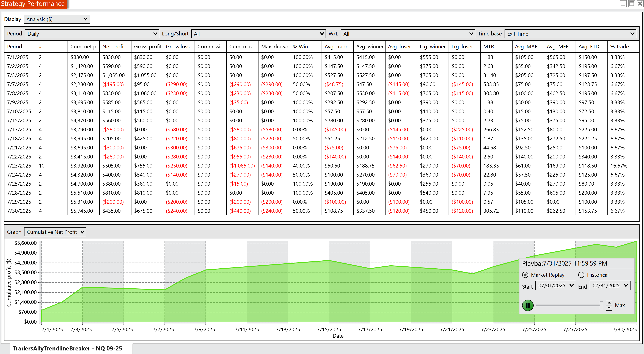Expand the Time base Exit Time dropdown
This screenshot has width=644, height=354.
[570, 34]
